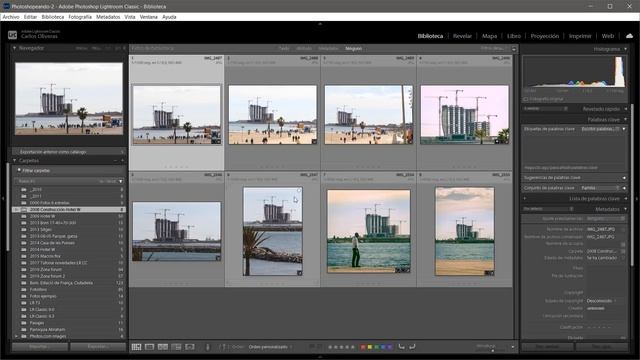This screenshot has width=640, height=360.
Task: Collapse the Metadatos panel
Action: pyautogui.click(x=625, y=209)
